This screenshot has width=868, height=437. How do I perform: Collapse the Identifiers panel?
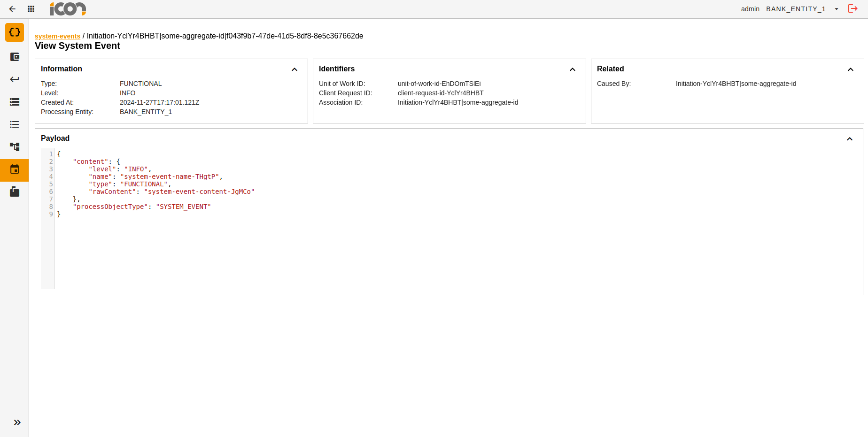[573, 69]
